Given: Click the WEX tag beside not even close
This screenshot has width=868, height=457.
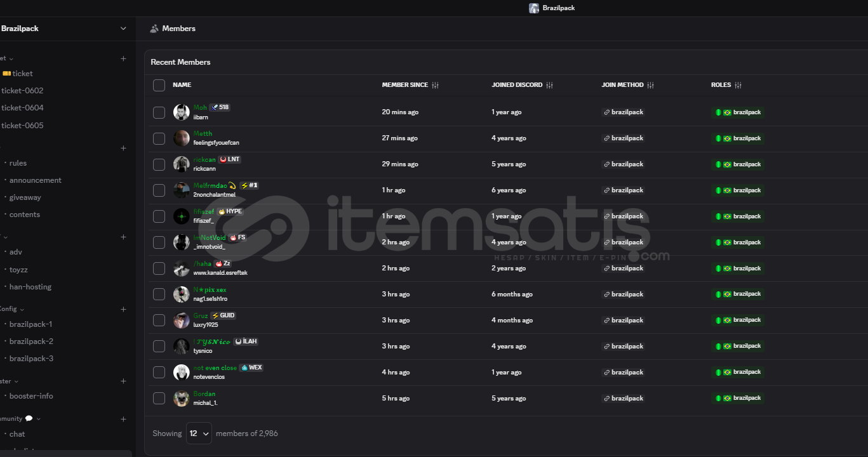Looking at the screenshot, I should tap(251, 368).
